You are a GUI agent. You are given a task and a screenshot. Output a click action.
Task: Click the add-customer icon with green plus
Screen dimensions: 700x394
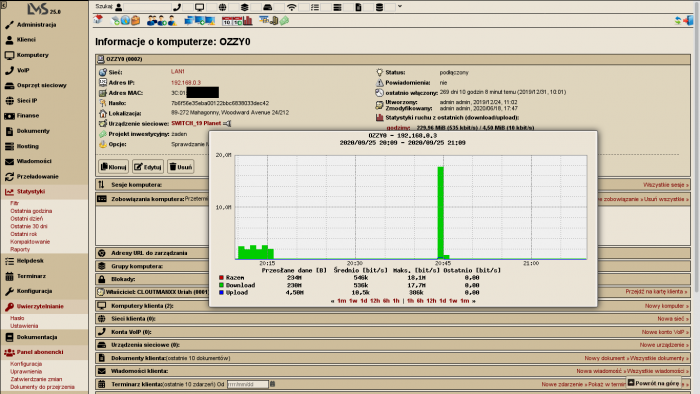pyautogui.click(x=162, y=20)
